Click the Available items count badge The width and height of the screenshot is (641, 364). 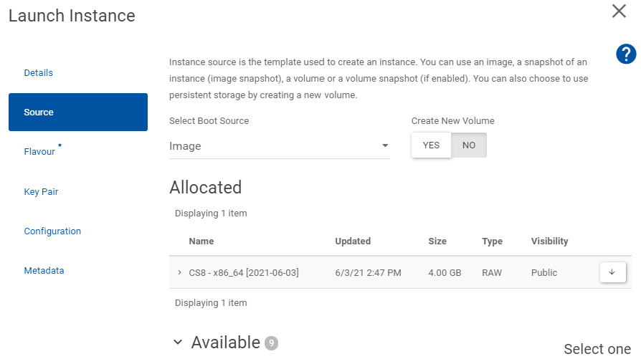[271, 344]
